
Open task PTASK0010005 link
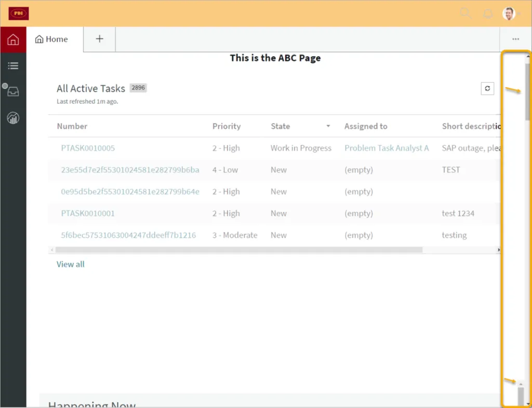pyautogui.click(x=88, y=148)
